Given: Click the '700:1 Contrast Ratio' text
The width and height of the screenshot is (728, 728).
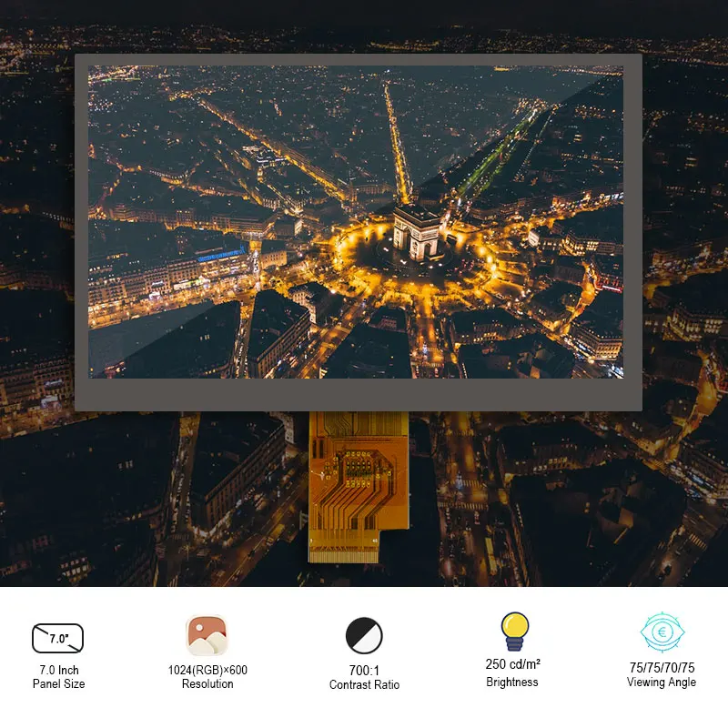Looking at the screenshot, I should pos(365,677).
